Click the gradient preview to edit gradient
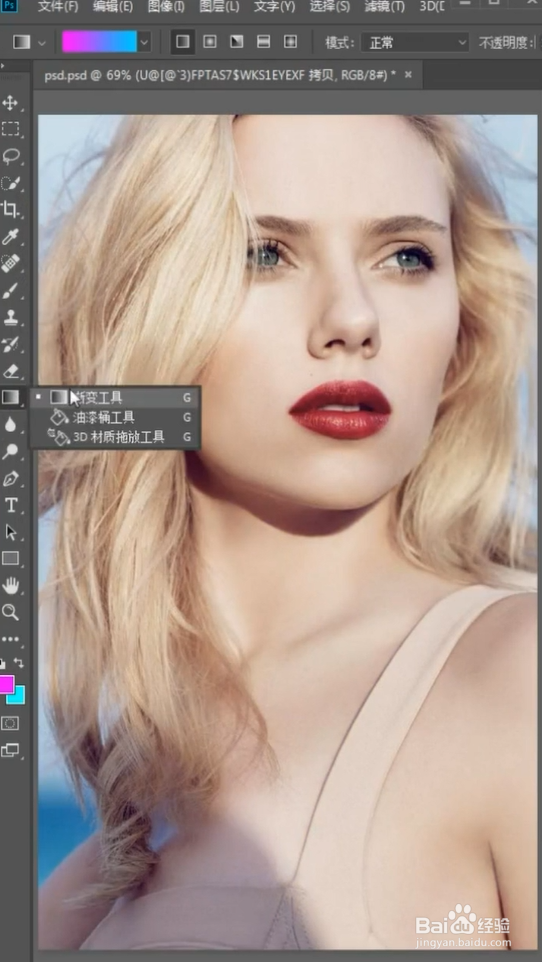Image resolution: width=542 pixels, height=962 pixels. [99, 42]
